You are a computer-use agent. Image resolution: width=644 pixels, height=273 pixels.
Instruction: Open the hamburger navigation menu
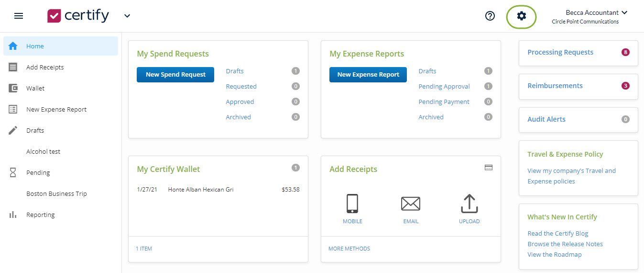pyautogui.click(x=19, y=16)
